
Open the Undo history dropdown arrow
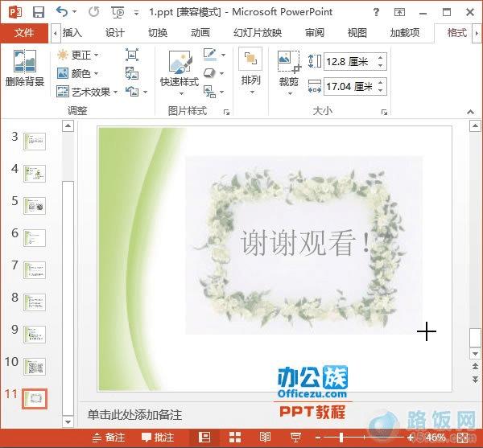click(x=75, y=12)
